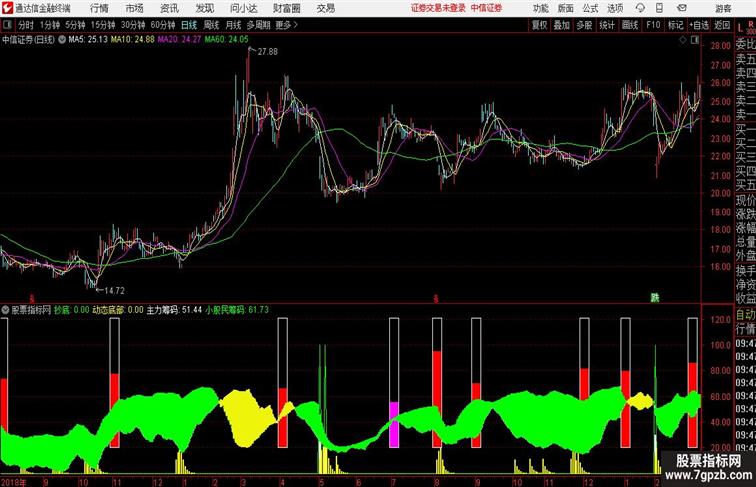Switch to 30分钟 chart period

point(133,25)
